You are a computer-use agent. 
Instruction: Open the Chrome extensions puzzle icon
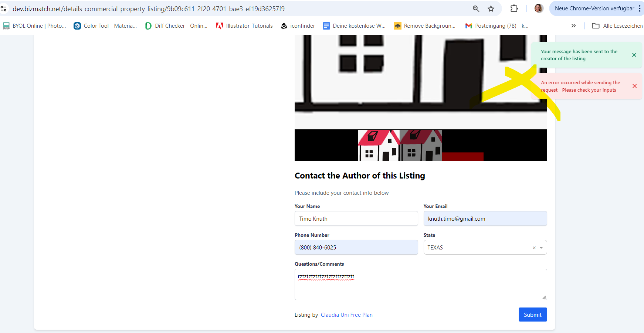[x=514, y=9]
